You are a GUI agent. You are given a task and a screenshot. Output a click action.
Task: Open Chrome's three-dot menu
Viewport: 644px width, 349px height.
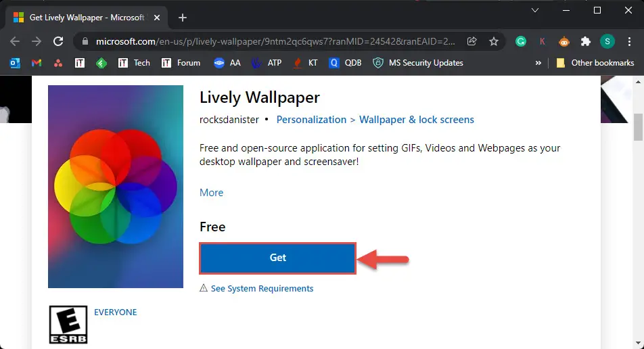629,41
